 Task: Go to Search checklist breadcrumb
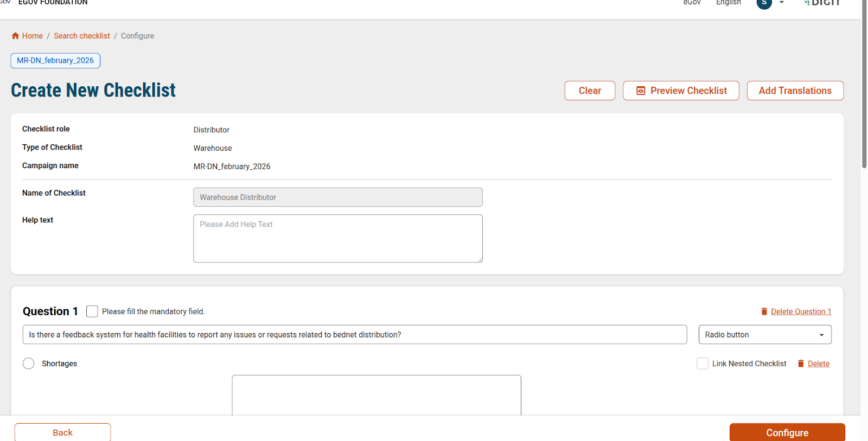coord(81,36)
